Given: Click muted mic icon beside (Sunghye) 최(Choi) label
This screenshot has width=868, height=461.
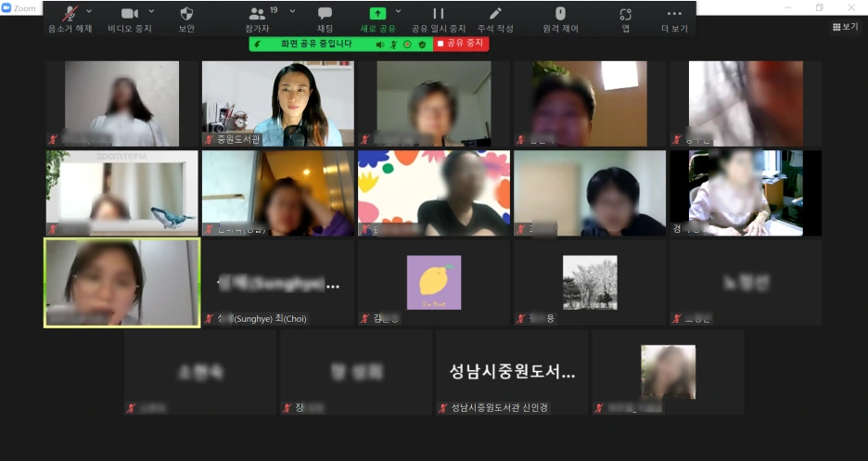Looking at the screenshot, I should [209, 319].
